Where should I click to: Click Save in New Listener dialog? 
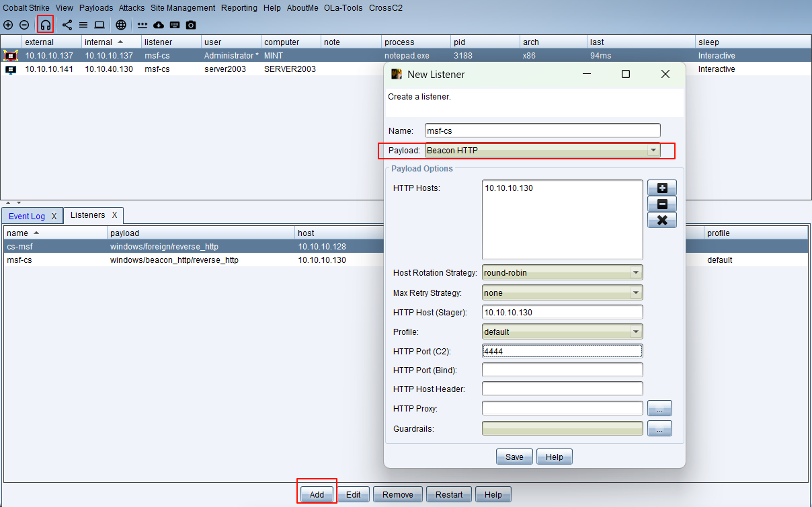[514, 457]
